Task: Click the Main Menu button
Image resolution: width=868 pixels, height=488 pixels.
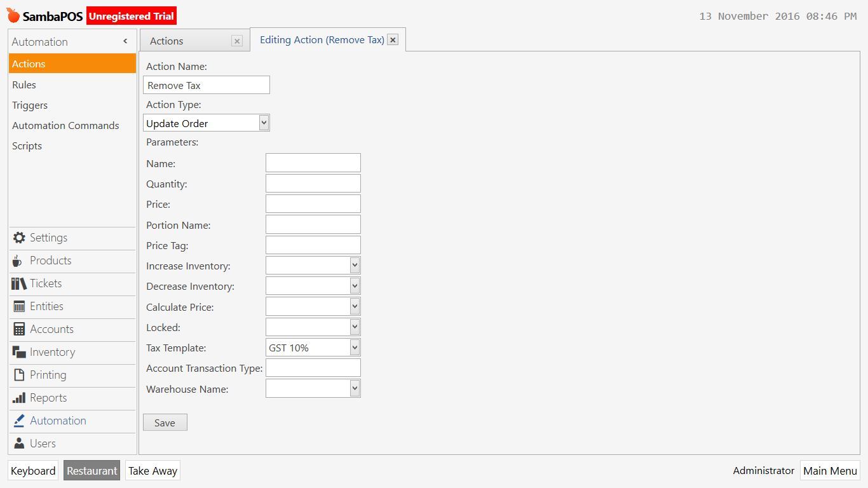Action: (x=830, y=471)
